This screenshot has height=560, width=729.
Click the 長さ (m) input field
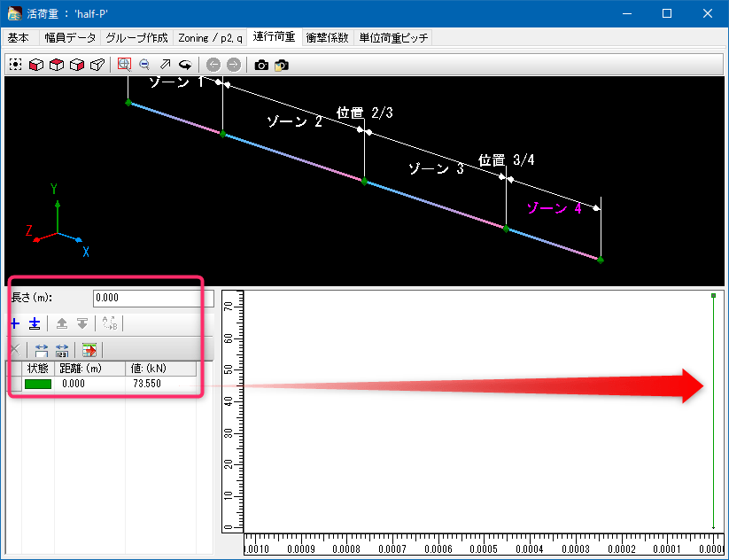(152, 299)
